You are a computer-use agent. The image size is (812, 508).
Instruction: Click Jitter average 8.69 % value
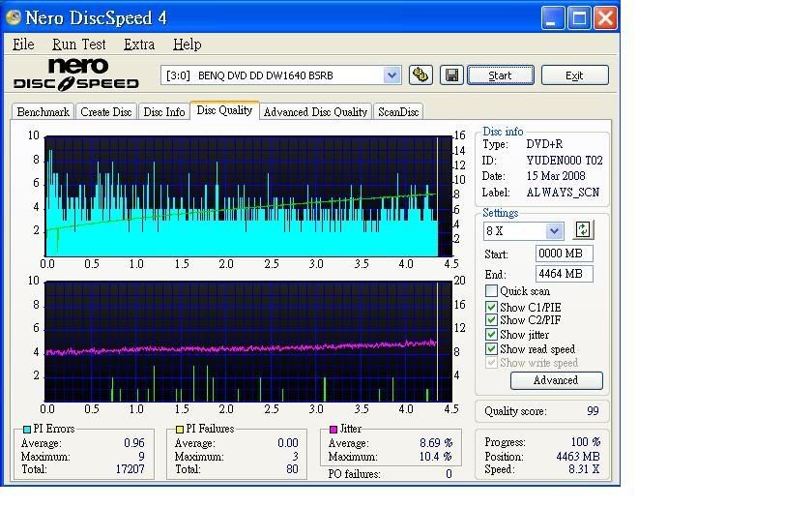[436, 443]
